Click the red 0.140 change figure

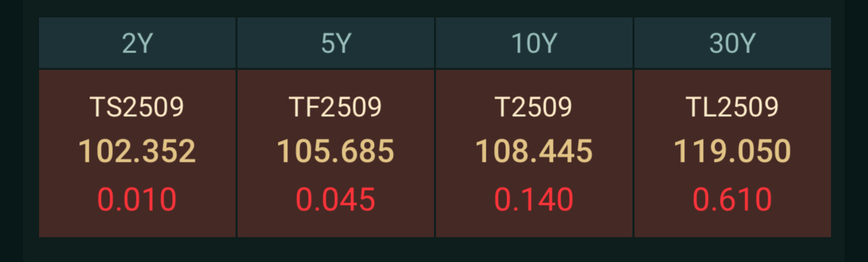tap(534, 200)
